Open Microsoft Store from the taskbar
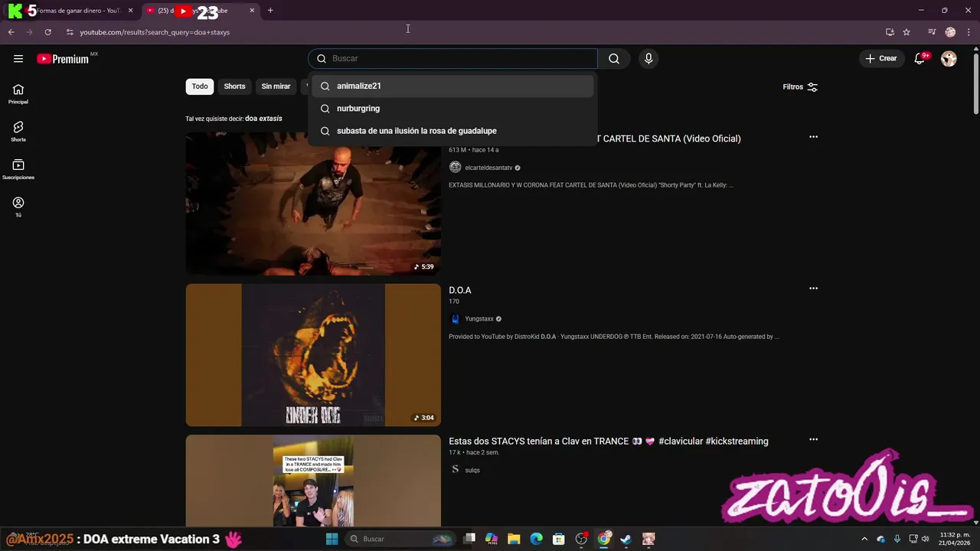 coord(559,539)
